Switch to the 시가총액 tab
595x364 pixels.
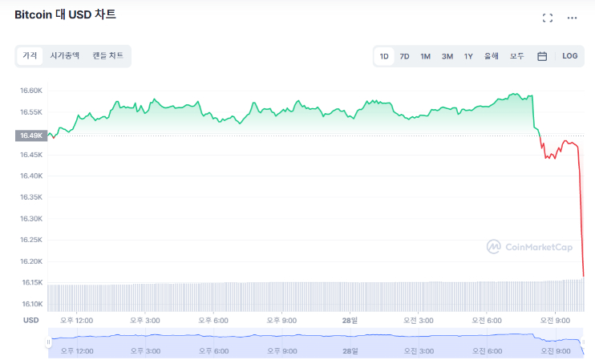point(65,56)
